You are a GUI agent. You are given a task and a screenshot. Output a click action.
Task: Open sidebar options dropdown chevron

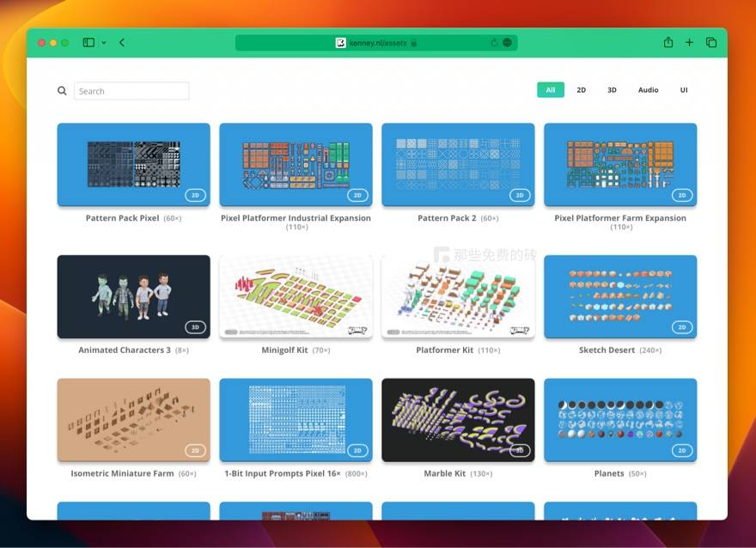pyautogui.click(x=104, y=43)
